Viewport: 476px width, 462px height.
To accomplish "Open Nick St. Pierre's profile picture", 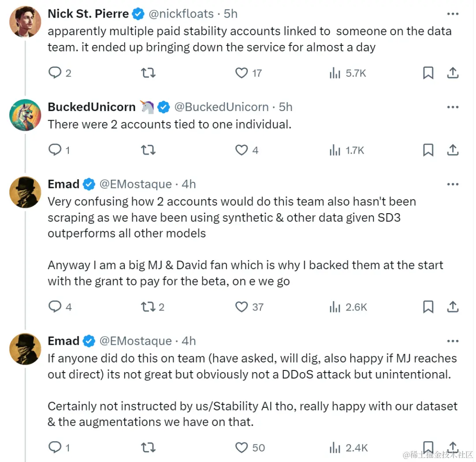I will [x=25, y=22].
